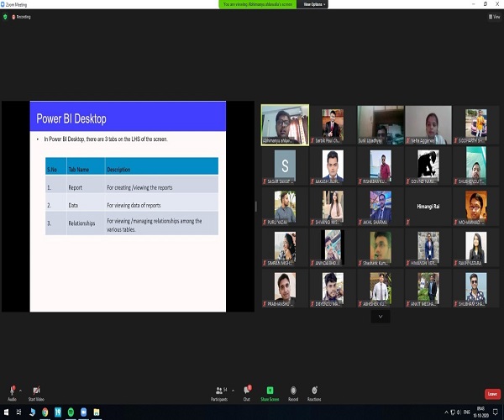504x420 pixels.
Task: Click the ENG language indicator
Action: [x=467, y=412]
